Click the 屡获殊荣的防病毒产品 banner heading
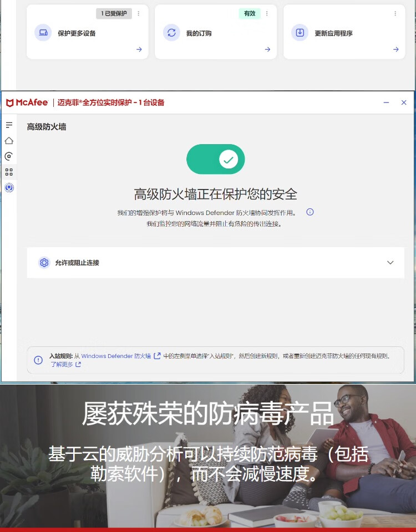This screenshot has width=416, height=532. [208, 413]
